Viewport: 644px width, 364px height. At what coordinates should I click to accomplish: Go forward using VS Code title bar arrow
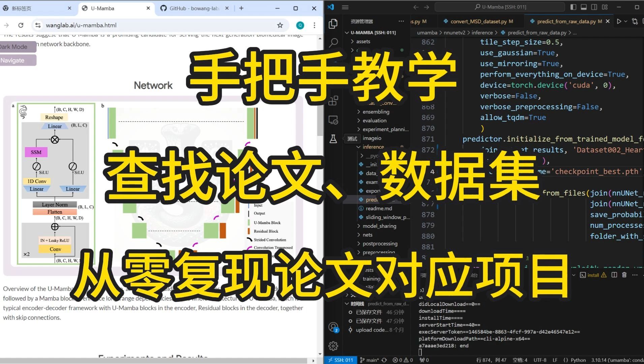tap(427, 7)
